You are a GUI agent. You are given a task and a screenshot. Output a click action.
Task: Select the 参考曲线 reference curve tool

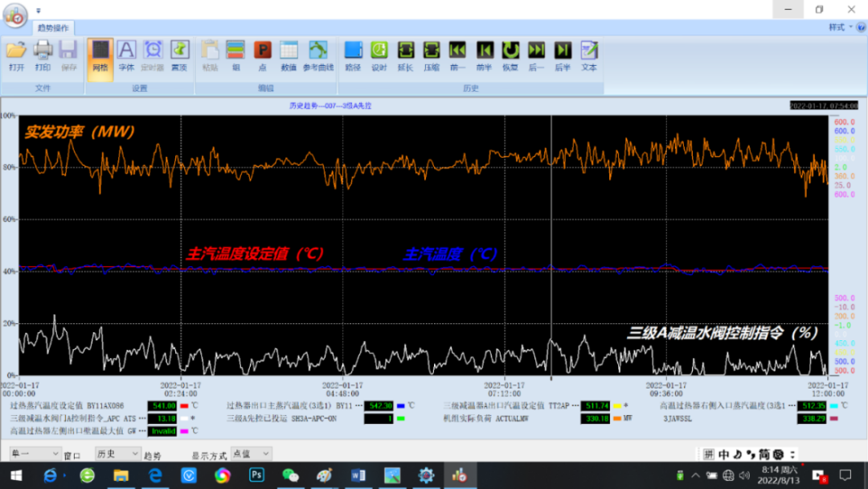(x=318, y=55)
